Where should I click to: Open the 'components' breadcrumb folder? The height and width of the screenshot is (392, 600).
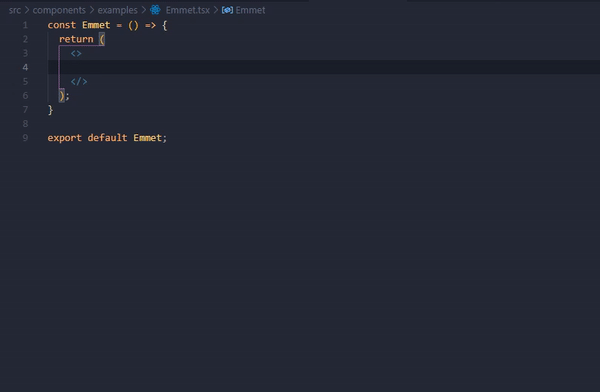click(x=59, y=10)
